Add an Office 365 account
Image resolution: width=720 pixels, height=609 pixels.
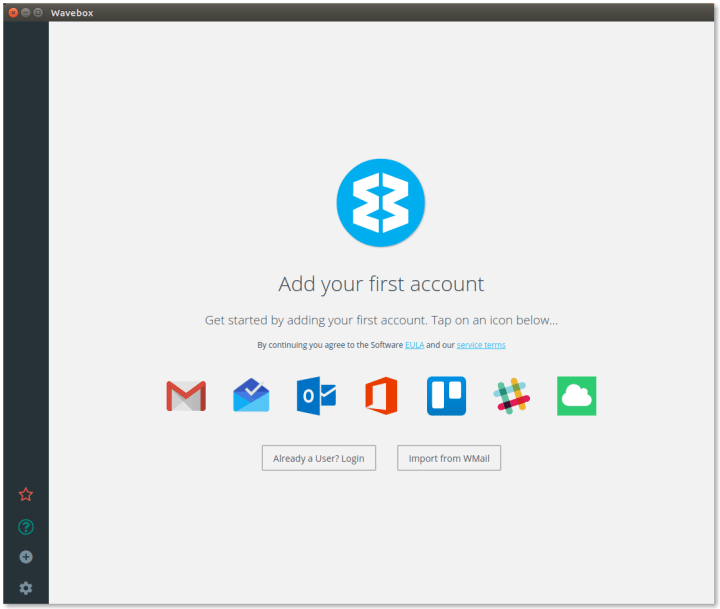coord(381,396)
